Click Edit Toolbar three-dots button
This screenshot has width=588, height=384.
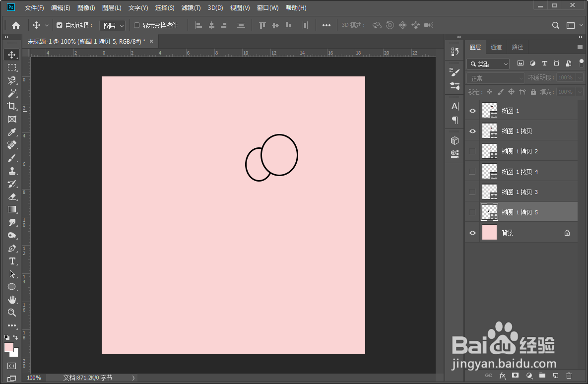click(12, 325)
